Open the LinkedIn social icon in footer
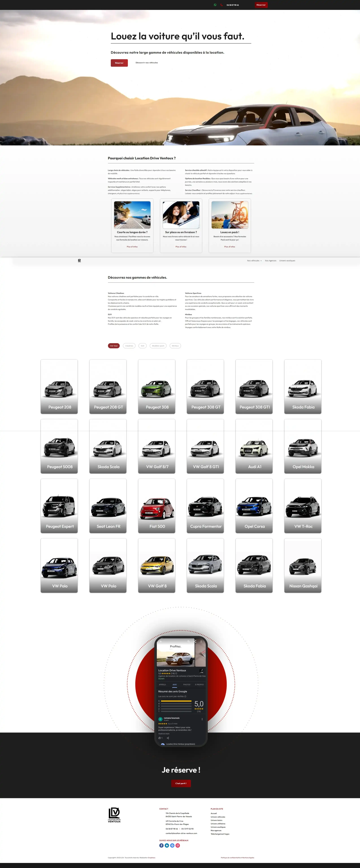 click(x=167, y=845)
